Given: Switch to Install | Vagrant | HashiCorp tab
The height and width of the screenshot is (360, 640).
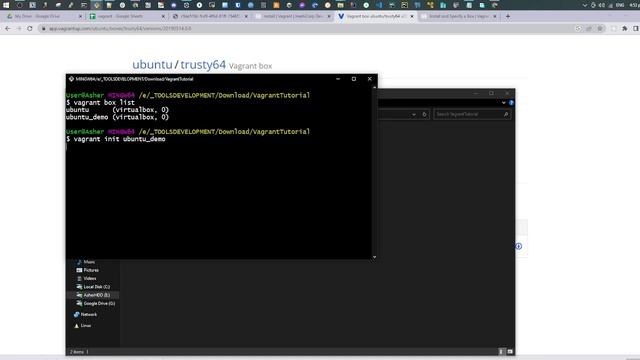Looking at the screenshot, I should [292, 16].
